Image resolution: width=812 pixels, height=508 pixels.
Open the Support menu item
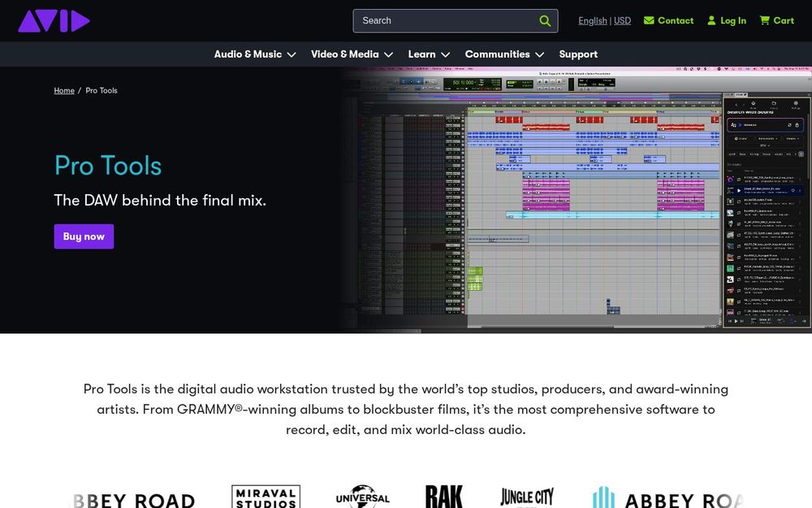578,54
